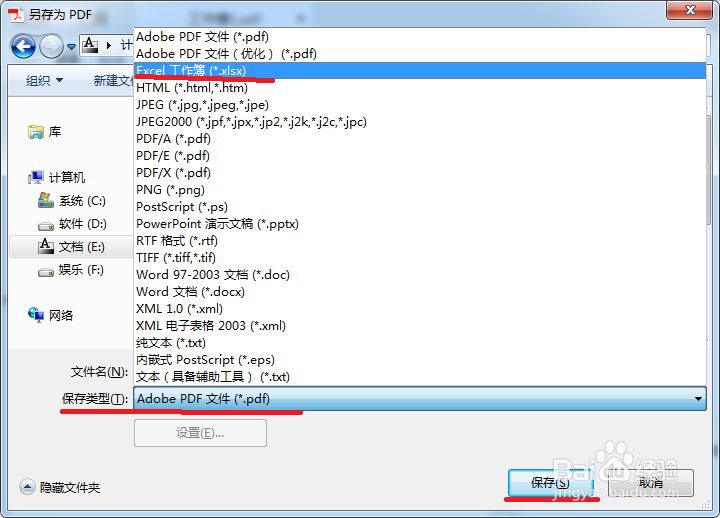Select HTML (*.html,*.htm) format
The width and height of the screenshot is (720, 518).
click(x=420, y=88)
